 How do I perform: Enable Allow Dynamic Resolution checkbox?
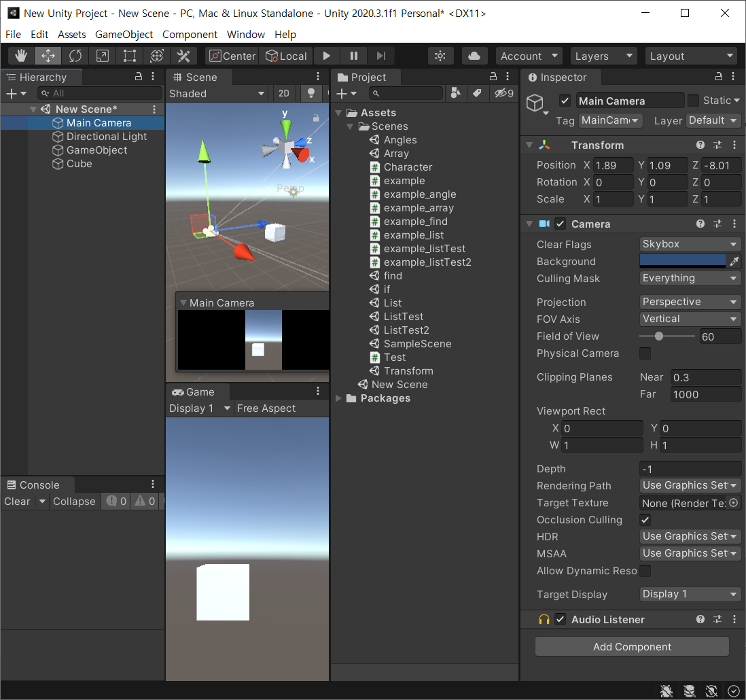click(645, 571)
